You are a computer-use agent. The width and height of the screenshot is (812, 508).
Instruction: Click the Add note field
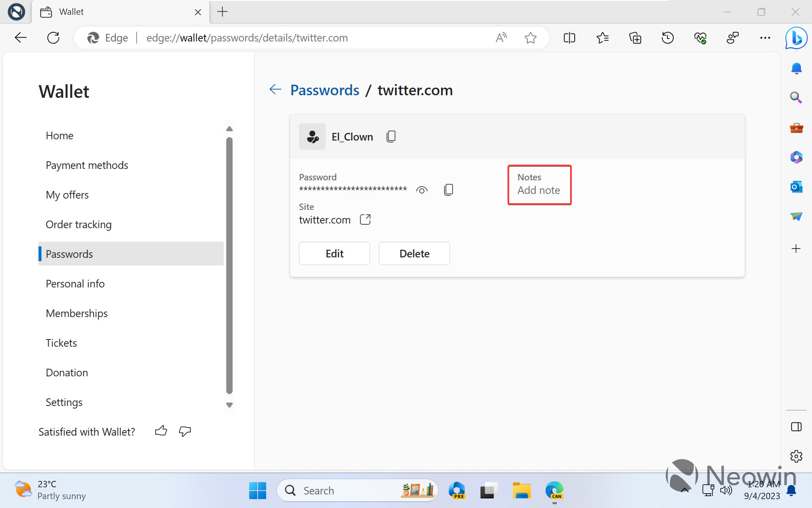click(538, 190)
